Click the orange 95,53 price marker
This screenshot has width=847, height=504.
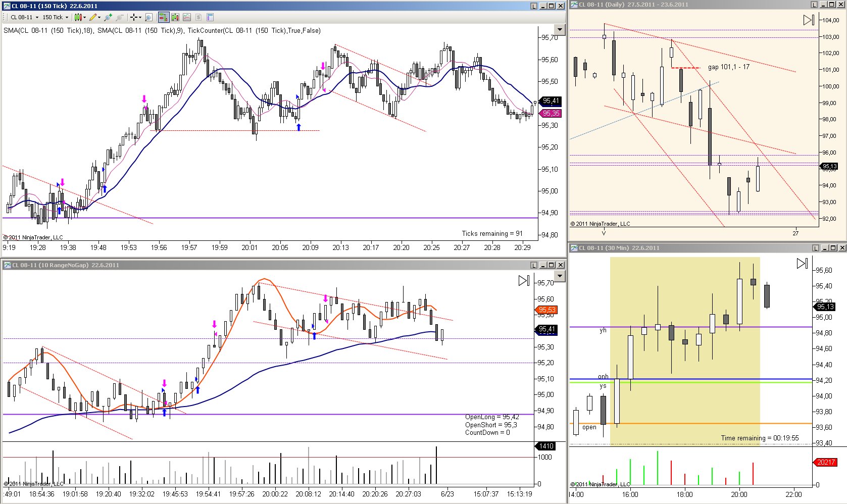click(546, 310)
